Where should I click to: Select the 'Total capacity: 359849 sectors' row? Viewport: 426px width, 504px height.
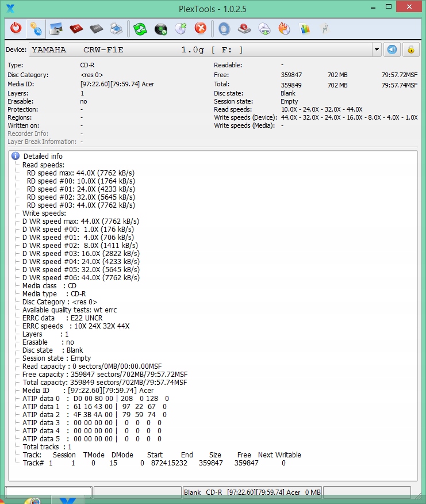tap(105, 383)
